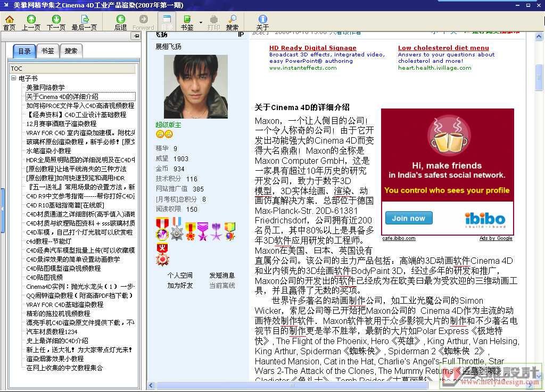The width and height of the screenshot is (545, 392).
Task: Open Low cholesterol diet menu ad link
Action: pyautogui.click(x=443, y=48)
